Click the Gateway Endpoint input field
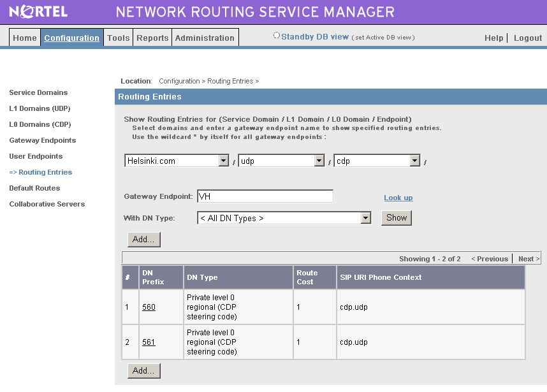547x392 pixels. tap(265, 196)
